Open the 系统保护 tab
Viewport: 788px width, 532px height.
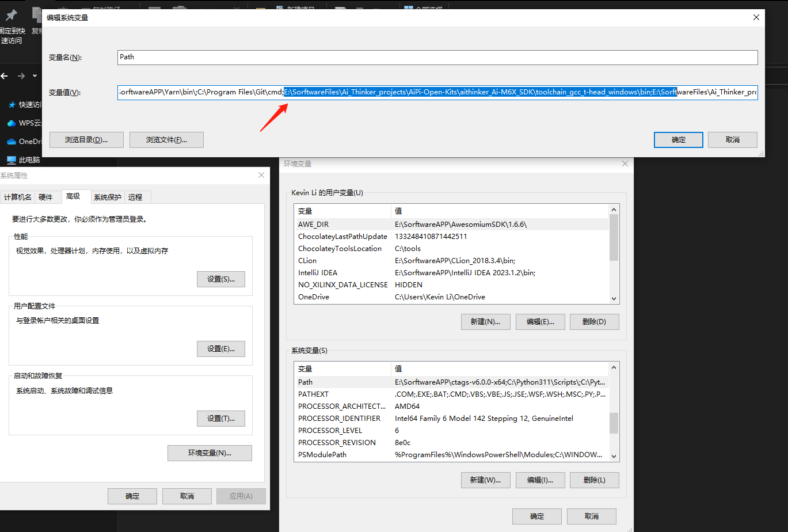pyautogui.click(x=108, y=197)
